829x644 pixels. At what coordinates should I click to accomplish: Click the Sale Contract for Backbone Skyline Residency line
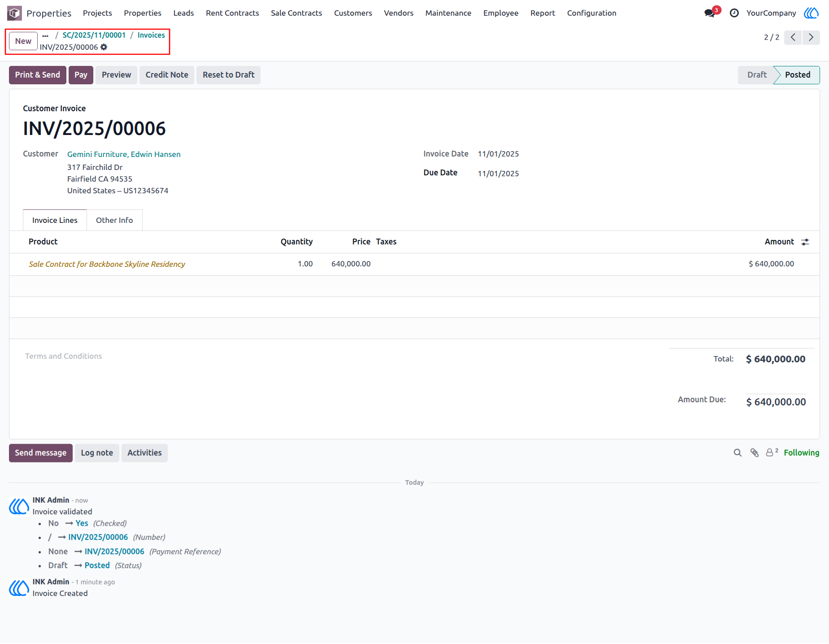(107, 264)
